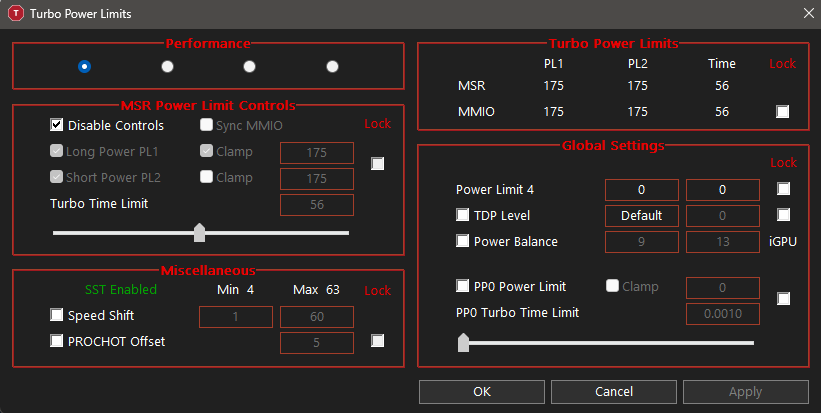Click the Turbo Time Limit slider handle
The image size is (821, 413).
199,233
